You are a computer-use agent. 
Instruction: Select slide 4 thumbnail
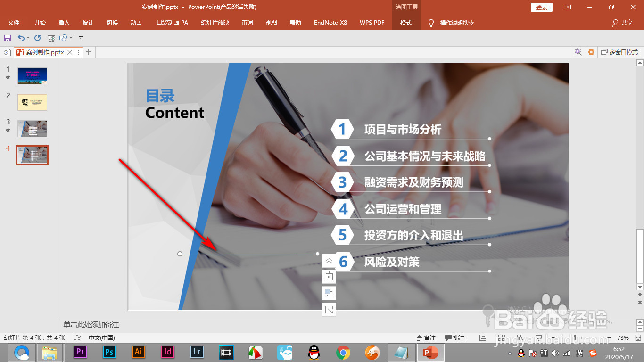[32, 155]
